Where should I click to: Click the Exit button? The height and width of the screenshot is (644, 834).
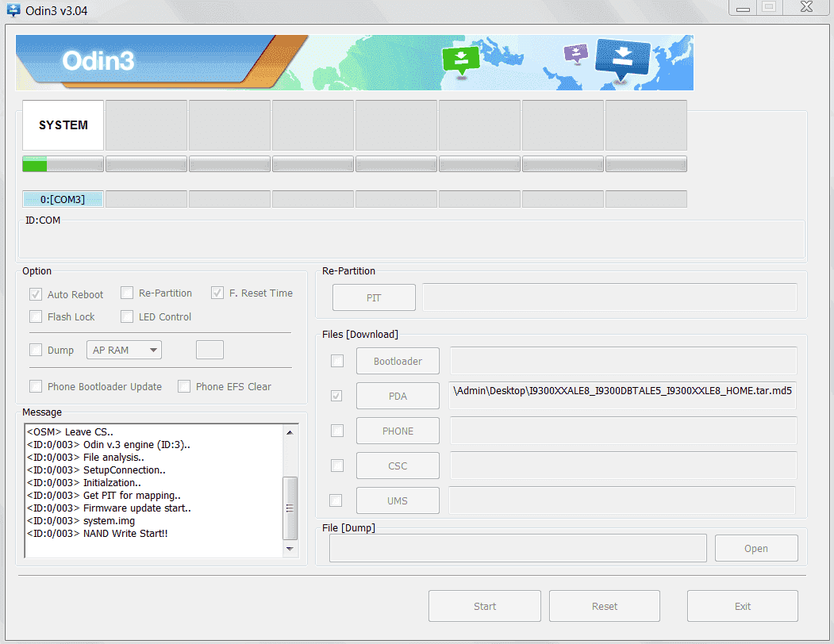tap(743, 606)
